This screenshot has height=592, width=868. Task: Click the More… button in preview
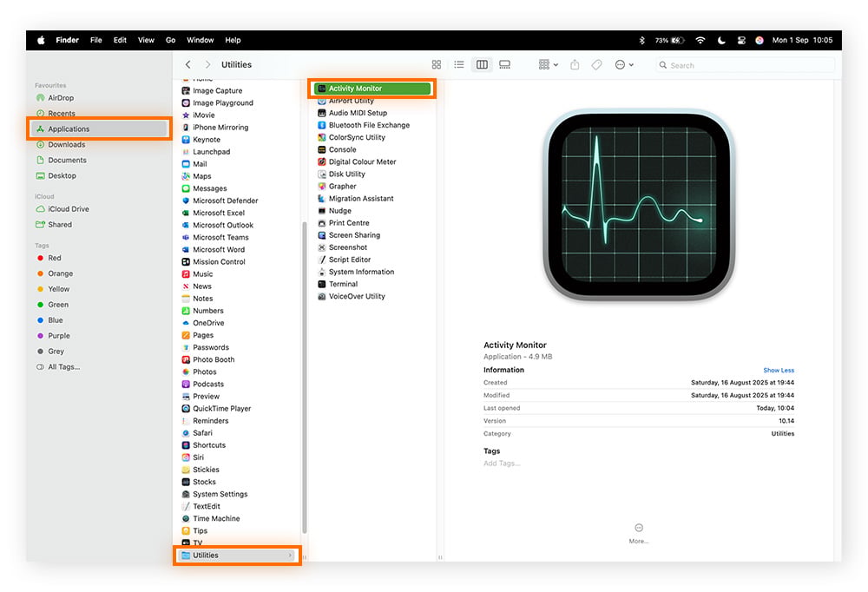tap(639, 533)
